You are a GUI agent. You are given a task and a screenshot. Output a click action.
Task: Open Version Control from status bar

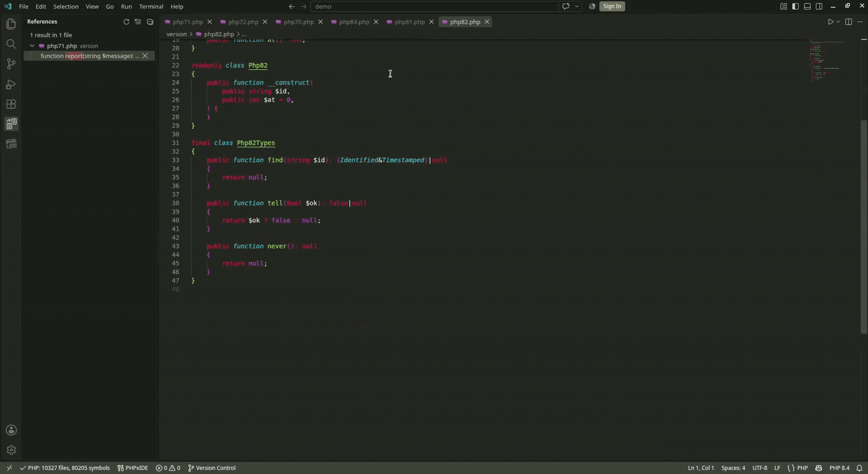[x=211, y=468]
